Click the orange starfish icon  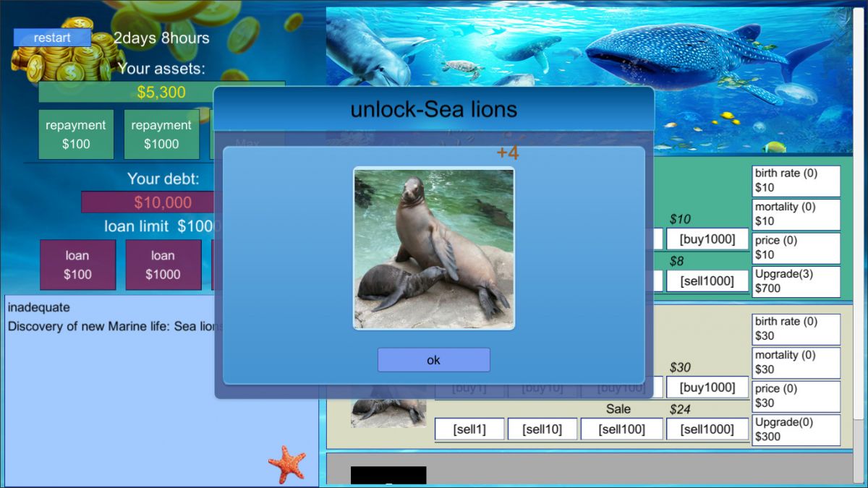point(287,464)
